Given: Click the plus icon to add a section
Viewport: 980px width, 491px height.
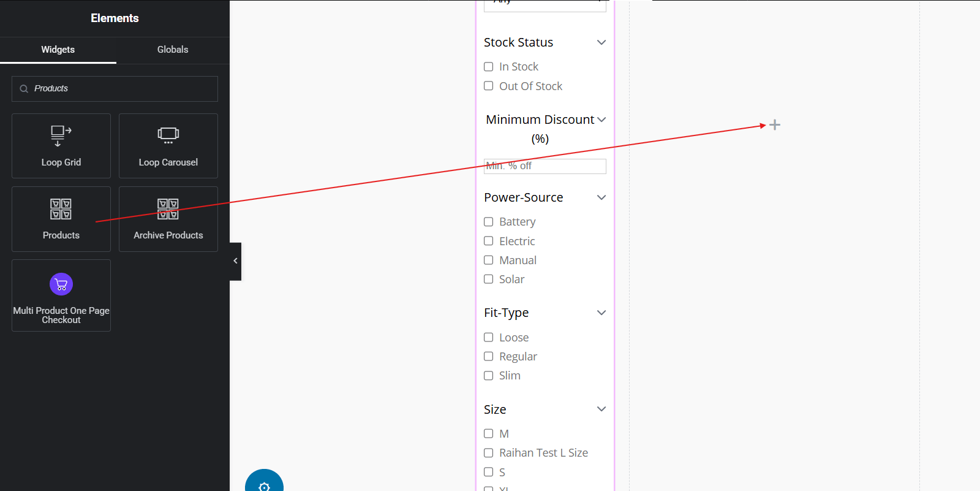Looking at the screenshot, I should [775, 124].
